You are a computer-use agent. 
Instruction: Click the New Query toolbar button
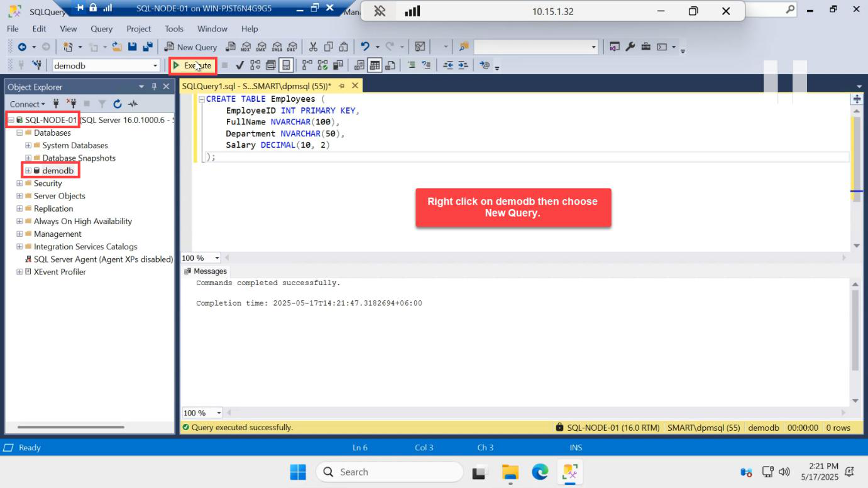(190, 47)
